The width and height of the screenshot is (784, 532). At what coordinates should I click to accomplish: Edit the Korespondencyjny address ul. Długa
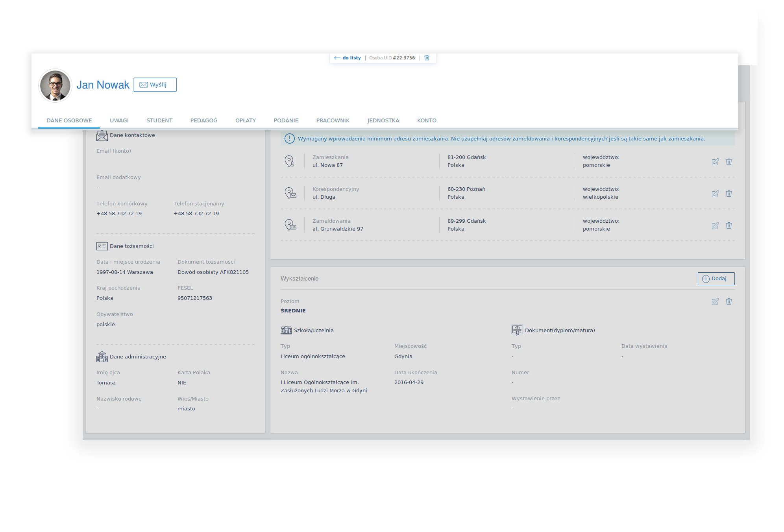pyautogui.click(x=715, y=194)
